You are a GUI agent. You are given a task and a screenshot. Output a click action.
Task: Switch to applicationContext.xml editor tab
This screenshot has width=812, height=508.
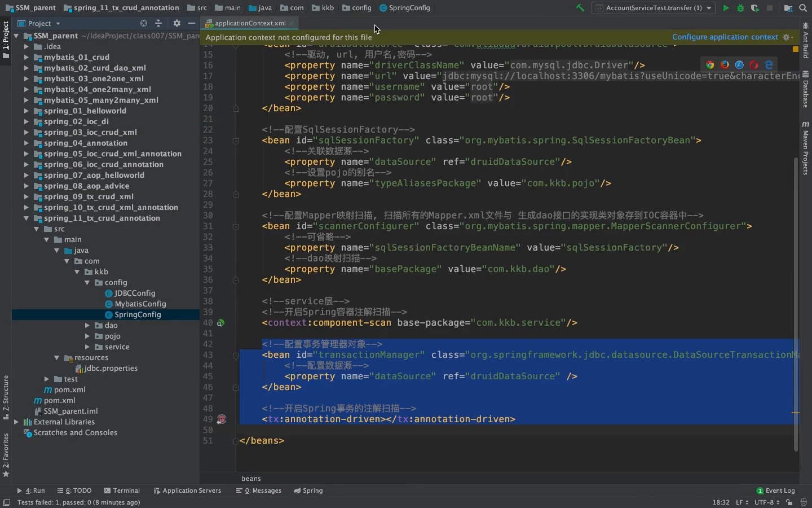(250, 23)
